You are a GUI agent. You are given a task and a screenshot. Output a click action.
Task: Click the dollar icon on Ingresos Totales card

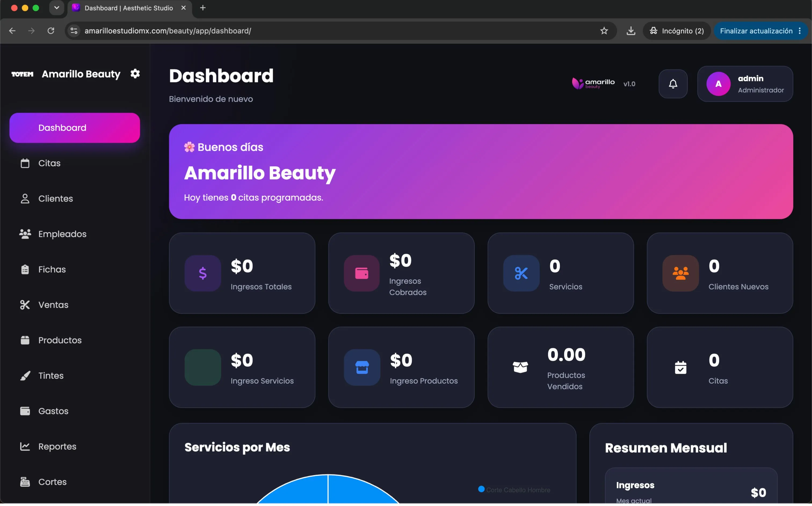pyautogui.click(x=202, y=273)
